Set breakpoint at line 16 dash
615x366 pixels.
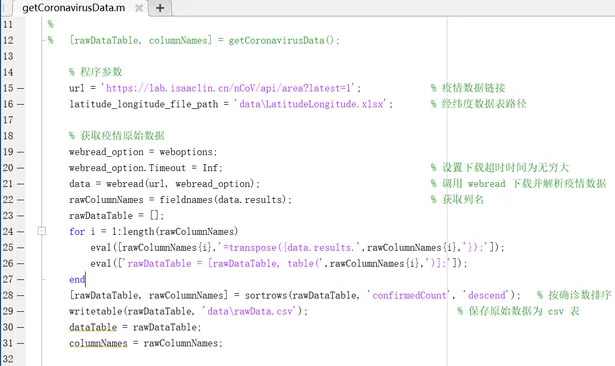pos(20,104)
